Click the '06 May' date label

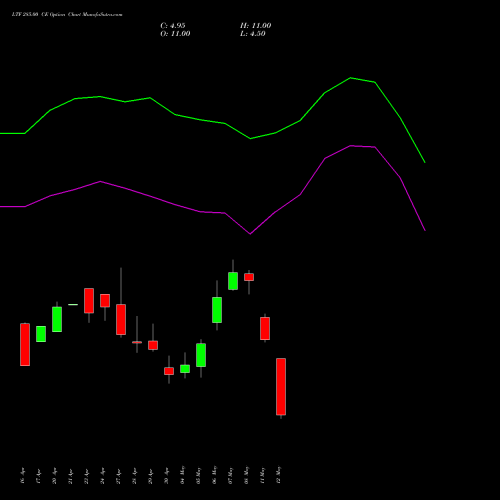point(214,475)
